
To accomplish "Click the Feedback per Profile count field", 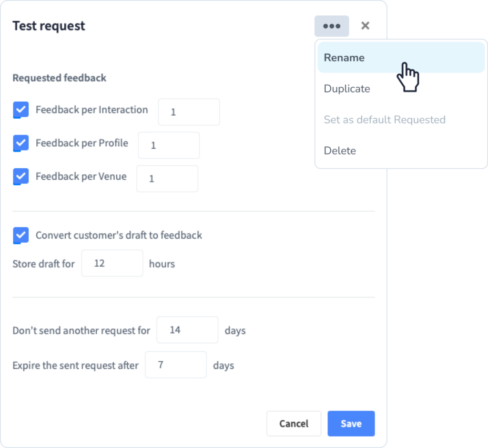I will [x=169, y=145].
